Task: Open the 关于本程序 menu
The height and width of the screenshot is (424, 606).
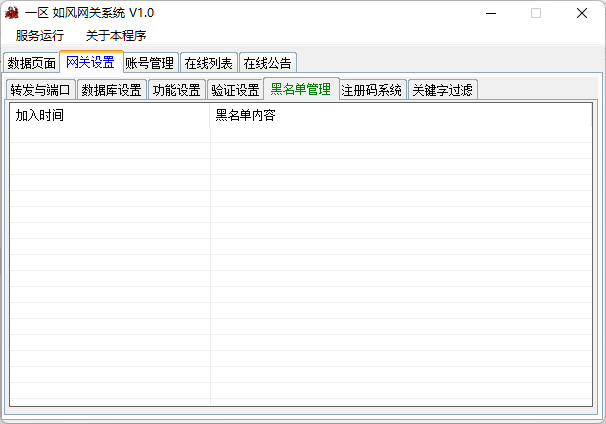Action: coord(116,36)
